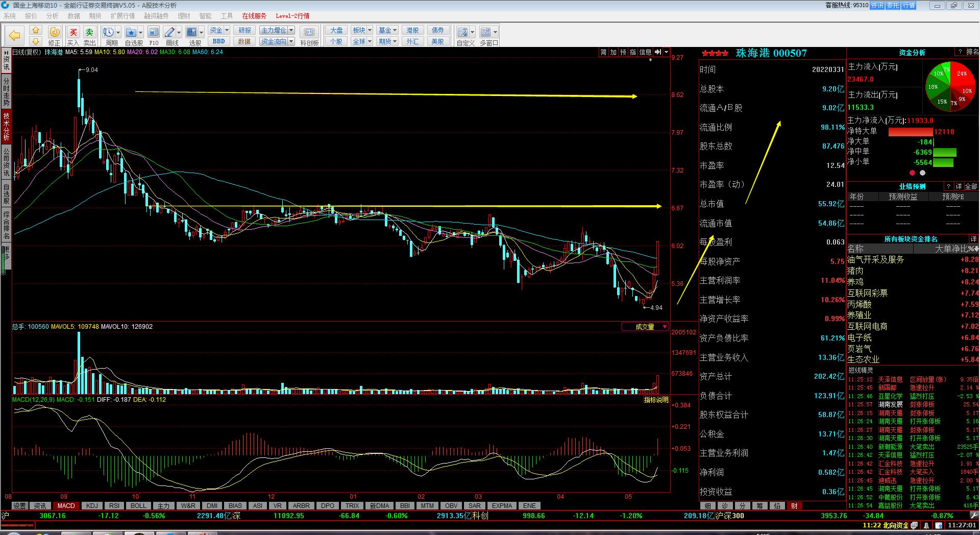Click the 指标说明 indicator help link
Image resolution: width=980 pixels, height=535 pixels.
(656, 400)
